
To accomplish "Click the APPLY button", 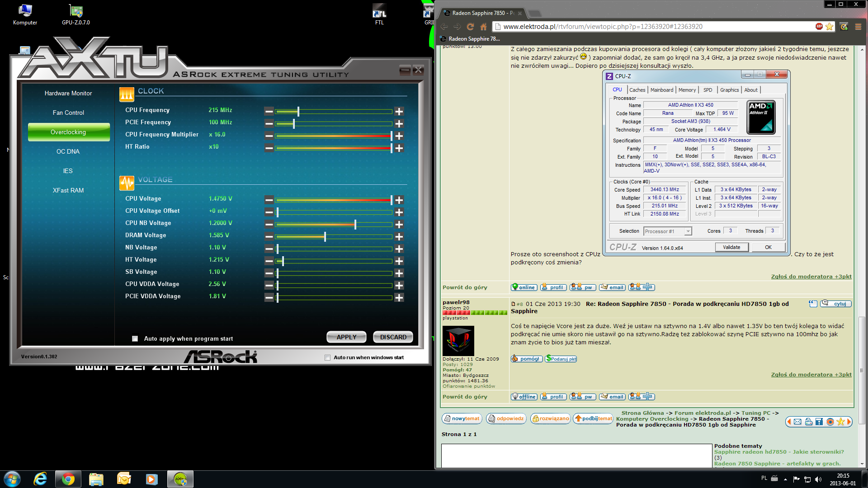I will tap(346, 337).
